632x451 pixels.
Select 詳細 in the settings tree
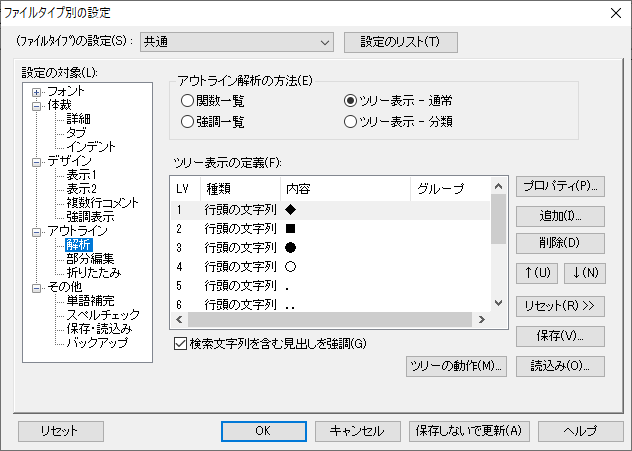point(79,119)
